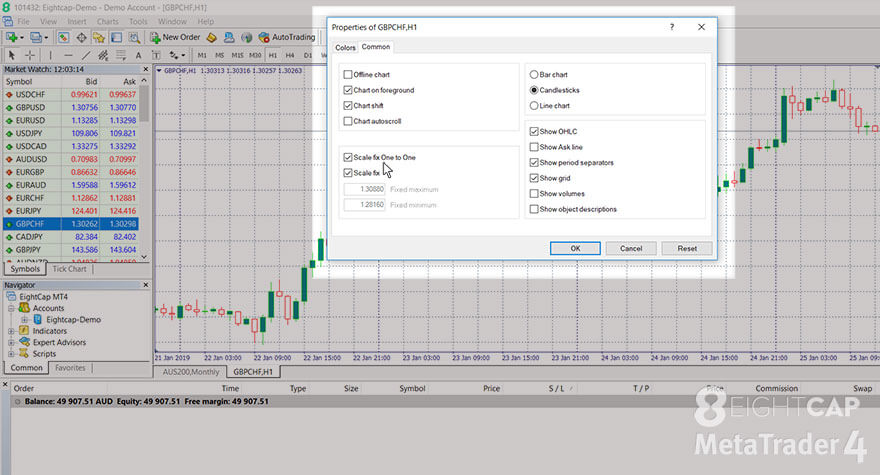Screen dimensions: 880x475
Task: Open the Insert menu
Action: 77,21
